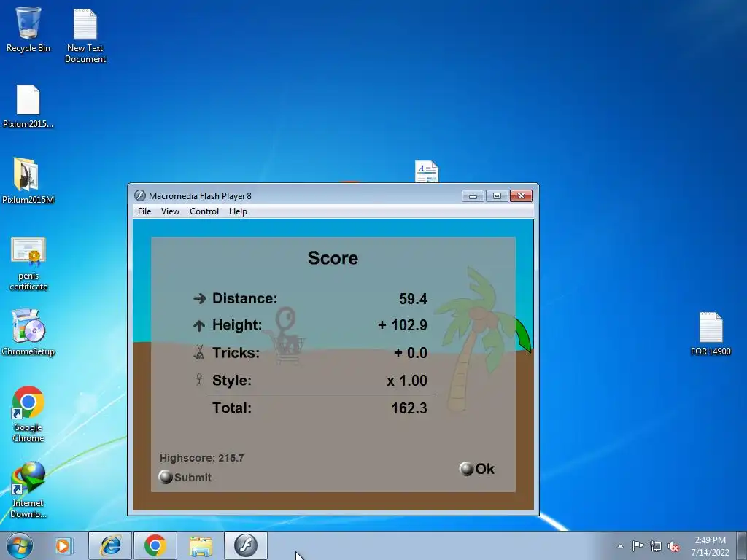This screenshot has height=560, width=747.
Task: Click the Style stick figure icon
Action: click(x=199, y=379)
